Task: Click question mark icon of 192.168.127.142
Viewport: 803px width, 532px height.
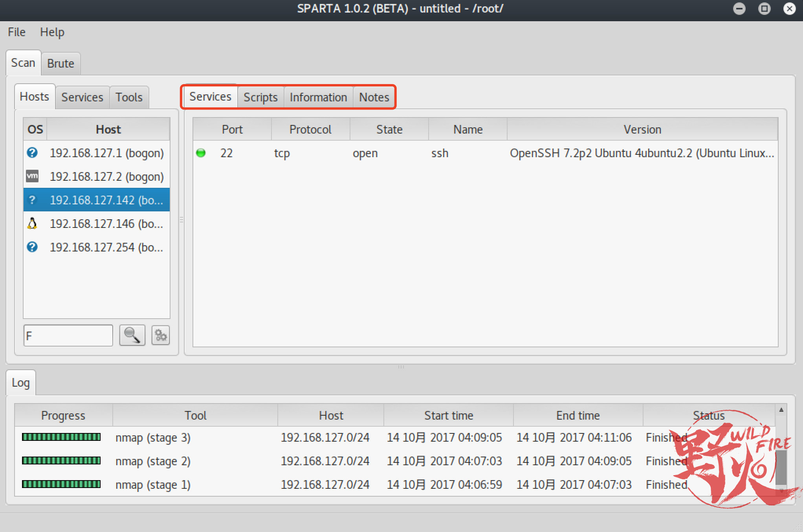Action: pos(32,200)
